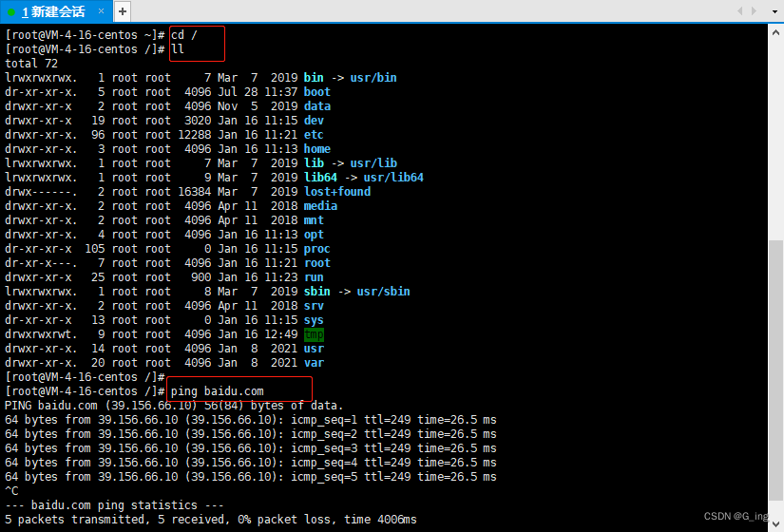Viewport: 784px width, 532px height.
Task: Click the highlighted 'tmp' directory name
Action: pyautogui.click(x=314, y=334)
